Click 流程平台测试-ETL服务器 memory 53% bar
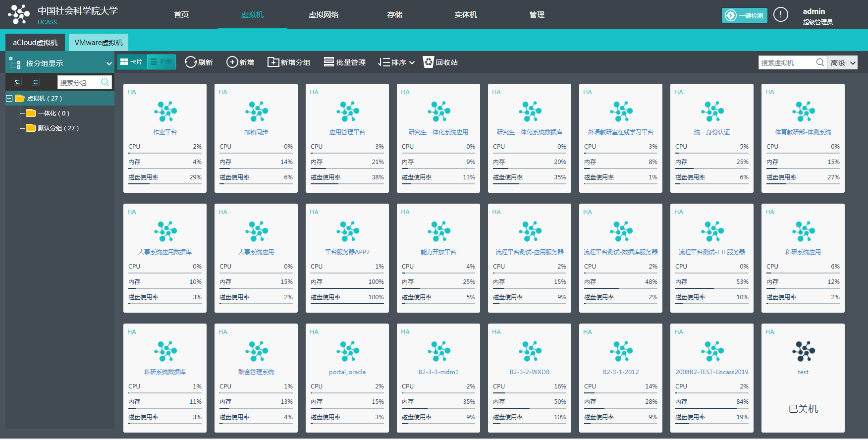This screenshot has height=440, width=868. click(x=712, y=288)
